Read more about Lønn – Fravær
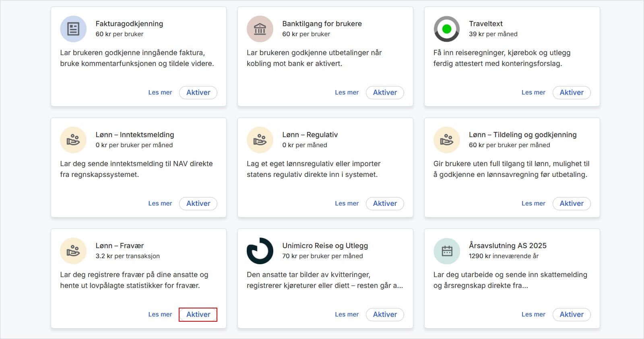The height and width of the screenshot is (339, 644). coord(160,314)
